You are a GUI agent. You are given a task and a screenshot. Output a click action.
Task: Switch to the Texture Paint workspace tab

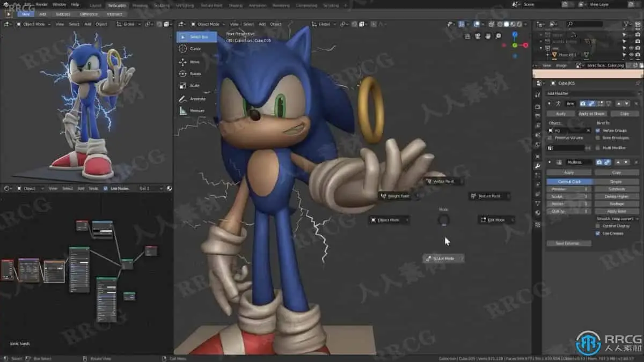coord(210,5)
